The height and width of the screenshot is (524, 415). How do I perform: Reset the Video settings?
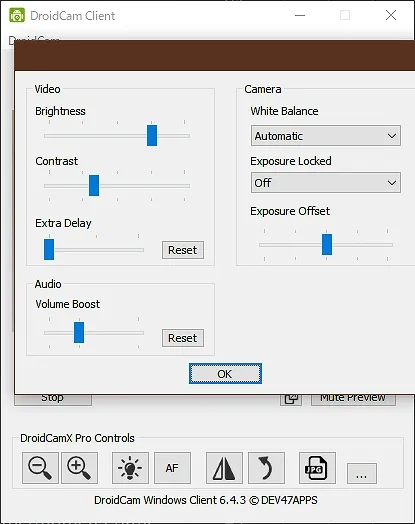click(183, 250)
